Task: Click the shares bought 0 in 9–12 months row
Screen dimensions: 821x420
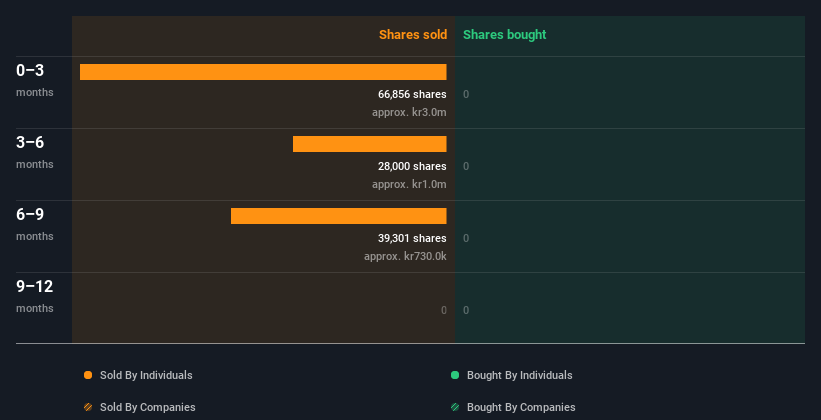Action: (466, 310)
